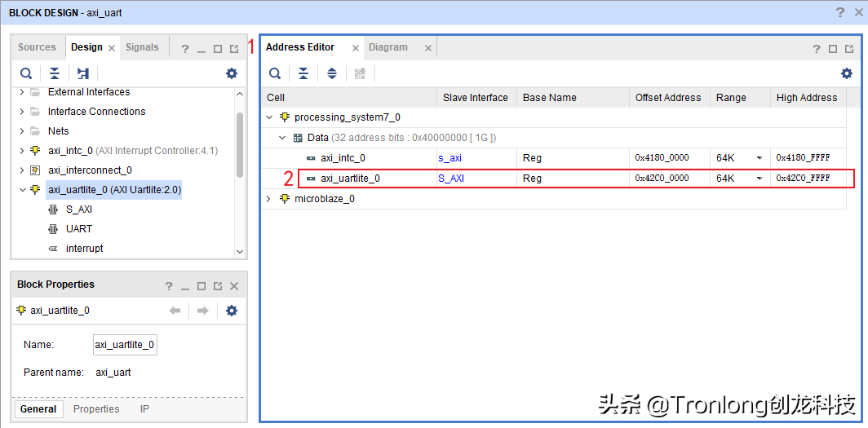Collapse processing_system7_0 in Address Editor
The width and height of the screenshot is (868, 428).
(x=269, y=117)
